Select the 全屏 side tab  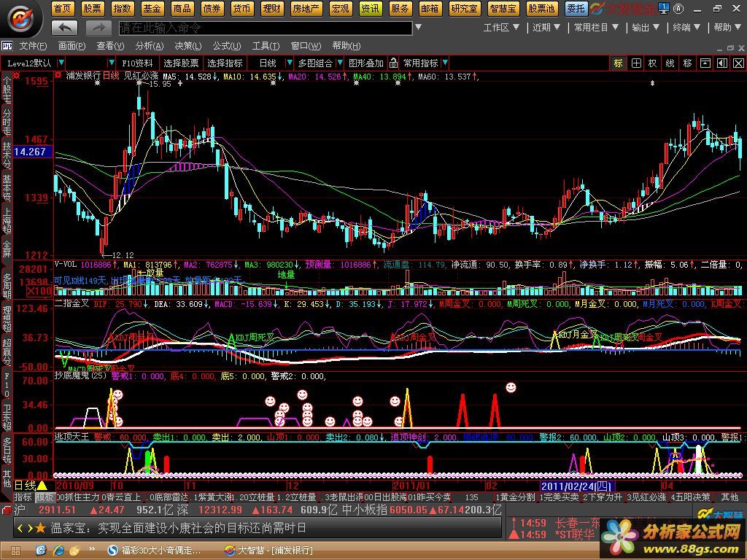7,249
